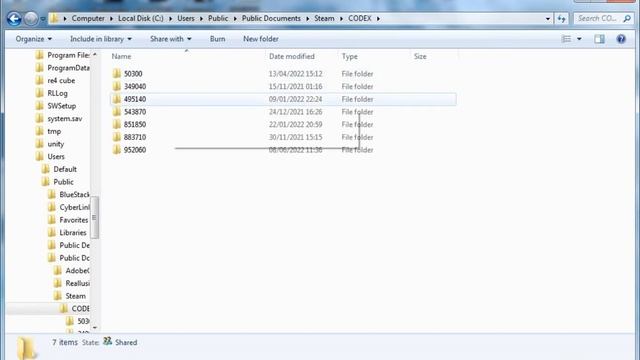Viewport: 640px width, 360px height.
Task: Select re4 cube folder in tree
Action: (56, 80)
